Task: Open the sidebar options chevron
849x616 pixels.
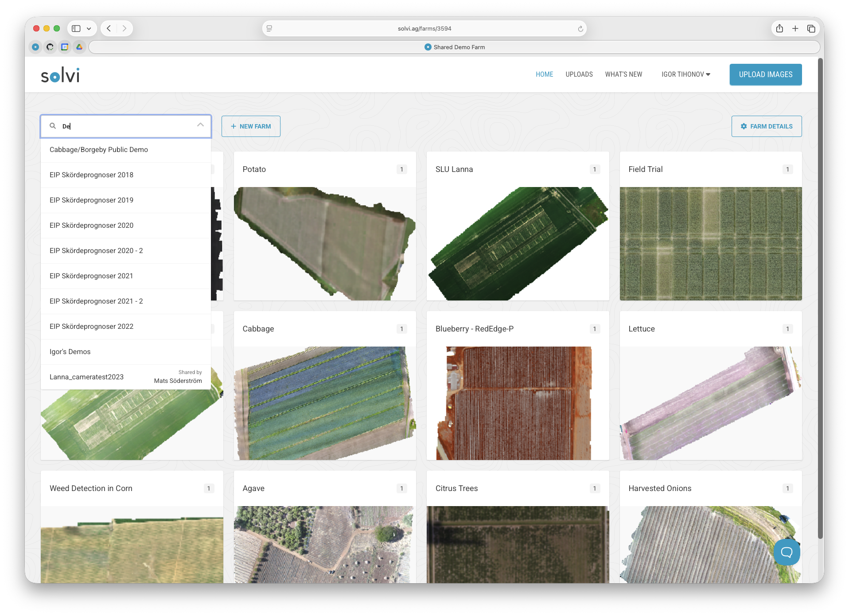Action: (89, 29)
